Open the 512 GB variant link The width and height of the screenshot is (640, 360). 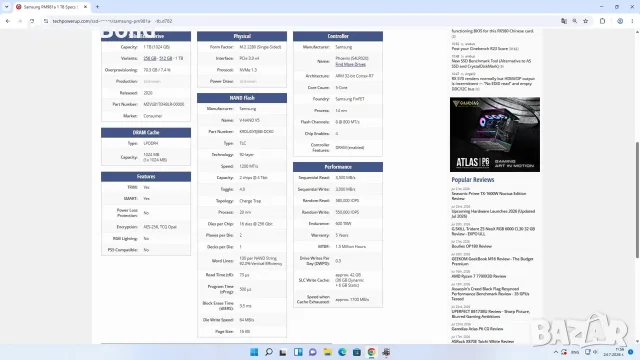click(165, 58)
